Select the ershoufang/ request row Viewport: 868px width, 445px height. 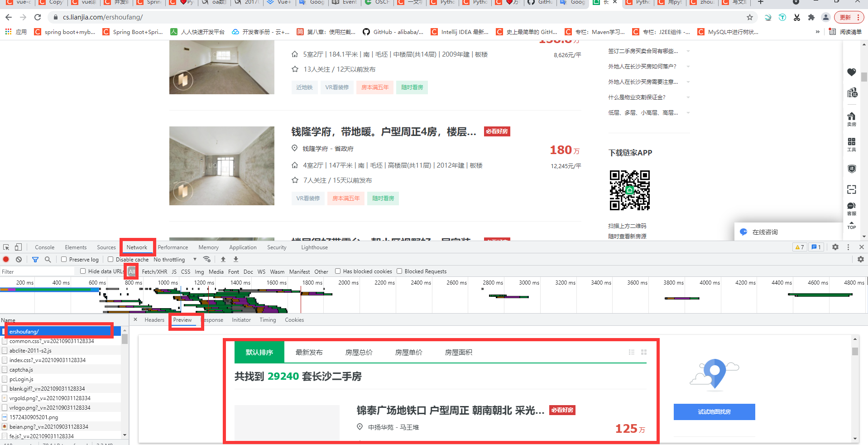click(61, 331)
